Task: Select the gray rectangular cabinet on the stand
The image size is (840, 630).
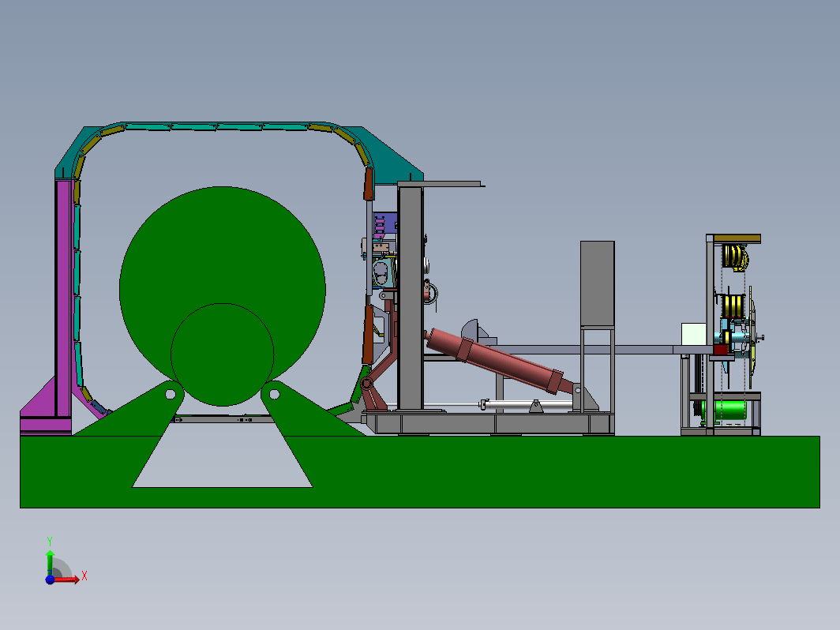Action: pos(598,283)
